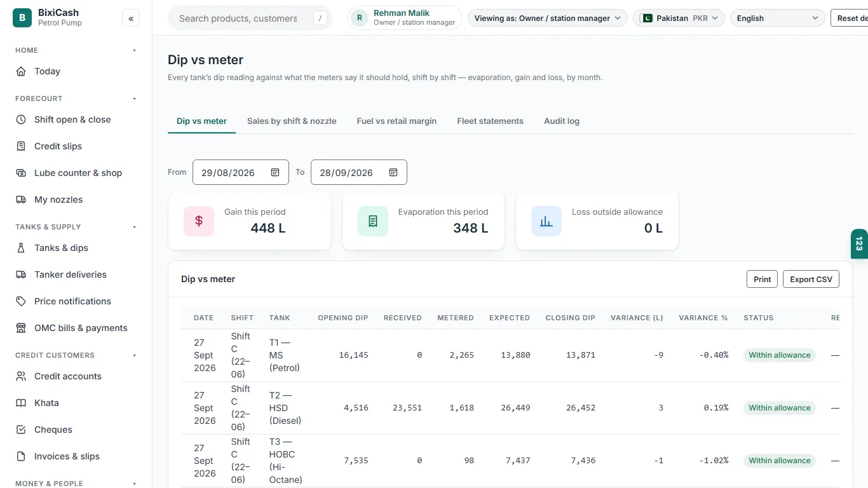Select the Dip vs meter tab
Image resolution: width=868 pixels, height=488 pixels.
pyautogui.click(x=201, y=121)
